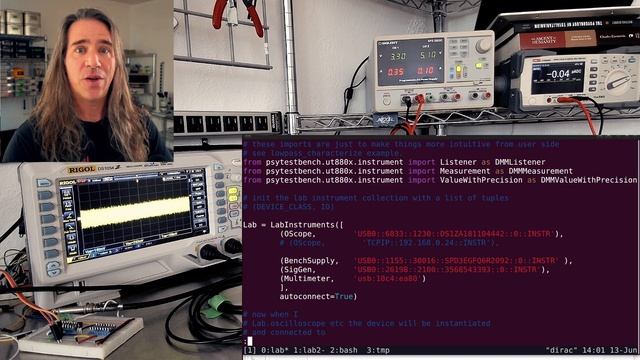Click the text "DMMValueWithPrecision"
The image size is (640, 360).
click(x=589, y=180)
